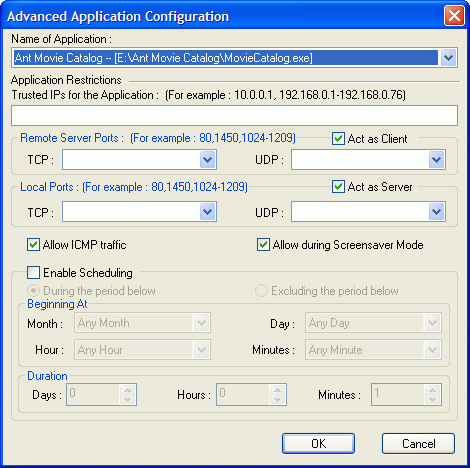
Task: Increase the Duration Hours spinner value
Action: point(277,390)
